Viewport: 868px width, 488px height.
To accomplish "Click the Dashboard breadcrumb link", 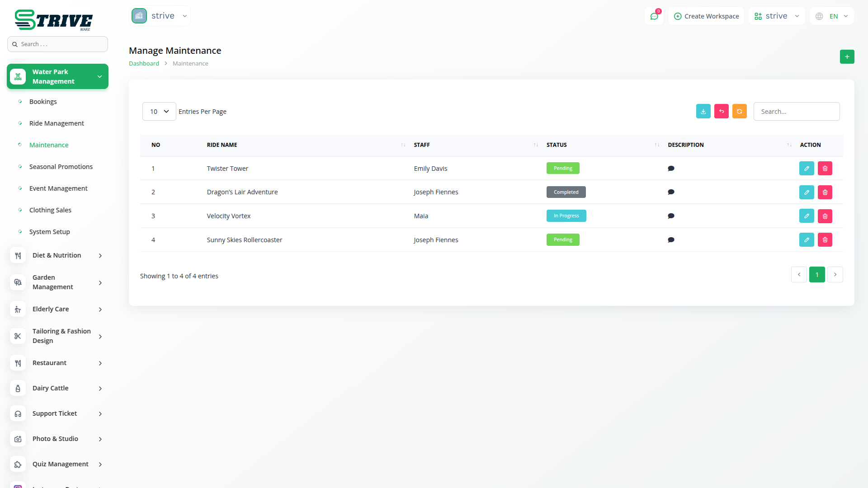I will click(144, 64).
